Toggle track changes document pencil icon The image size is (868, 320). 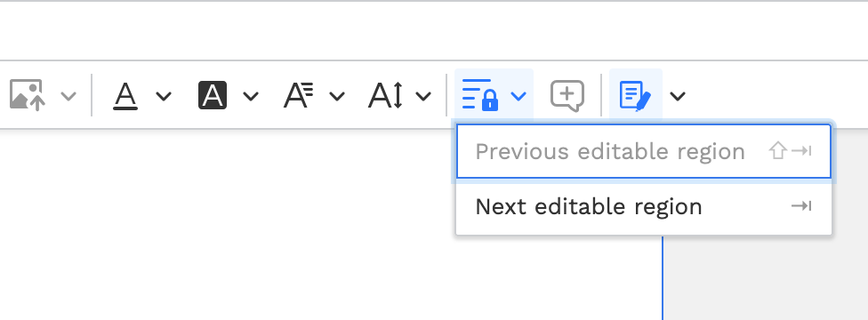point(636,96)
